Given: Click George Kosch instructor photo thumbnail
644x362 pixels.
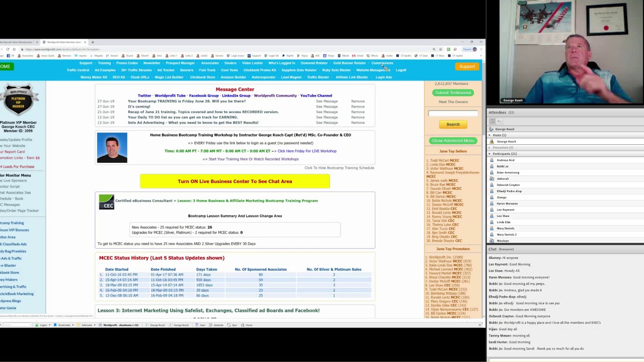Looking at the screenshot, I should 112,148.
